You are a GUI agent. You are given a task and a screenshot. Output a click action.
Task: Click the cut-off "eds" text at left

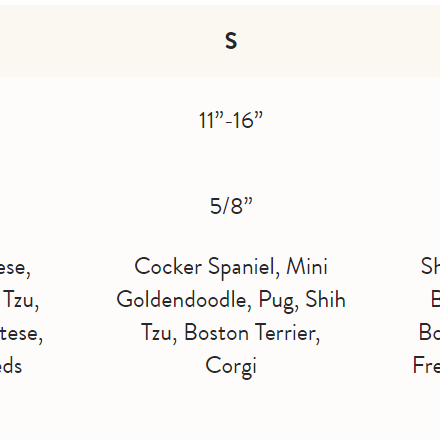tap(11, 365)
